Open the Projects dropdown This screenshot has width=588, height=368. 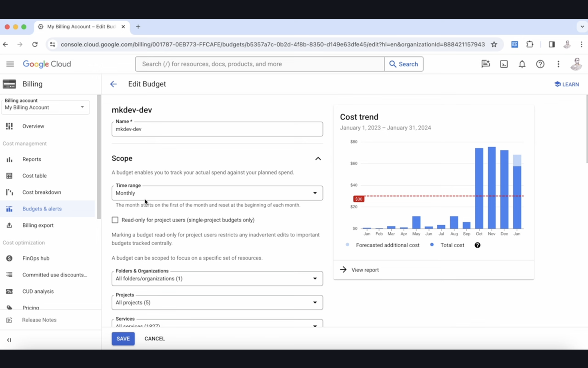point(217,302)
